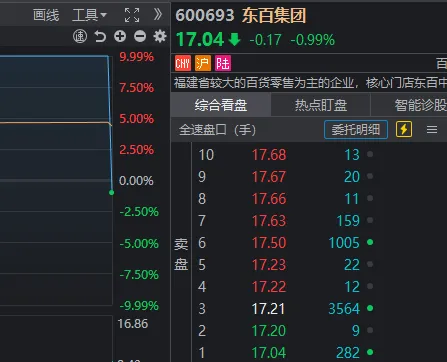This screenshot has width=447, height=362.
Task: Click gray dot beside volume 13
Action: tap(370, 154)
